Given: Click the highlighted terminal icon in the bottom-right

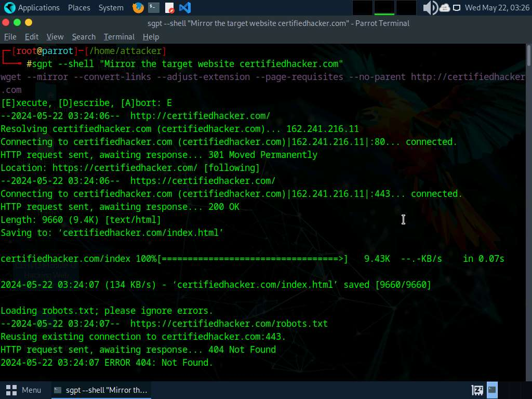Looking at the screenshot, I should 492,390.
